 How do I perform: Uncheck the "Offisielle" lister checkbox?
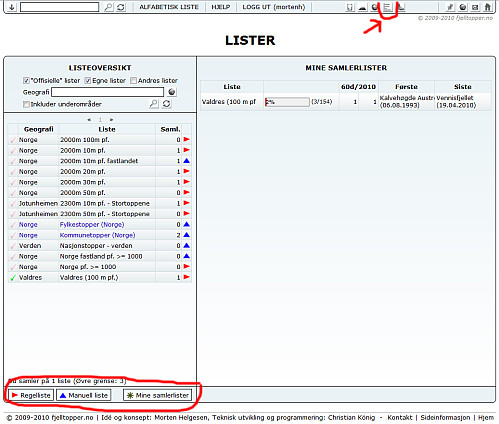coord(26,81)
